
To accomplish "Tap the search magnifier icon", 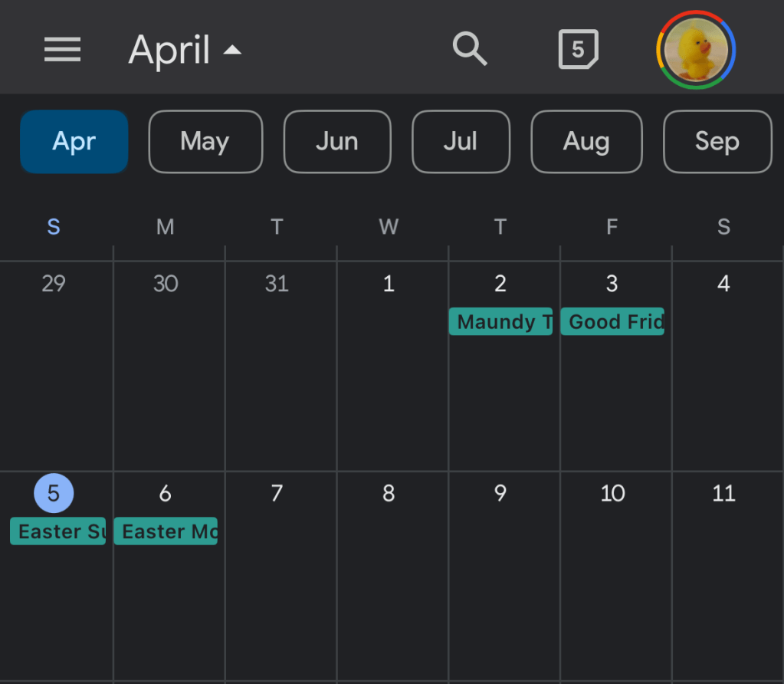I will click(x=470, y=49).
